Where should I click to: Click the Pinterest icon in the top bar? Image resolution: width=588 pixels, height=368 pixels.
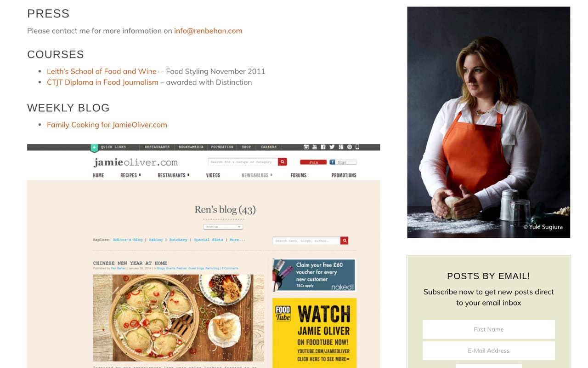(x=350, y=147)
